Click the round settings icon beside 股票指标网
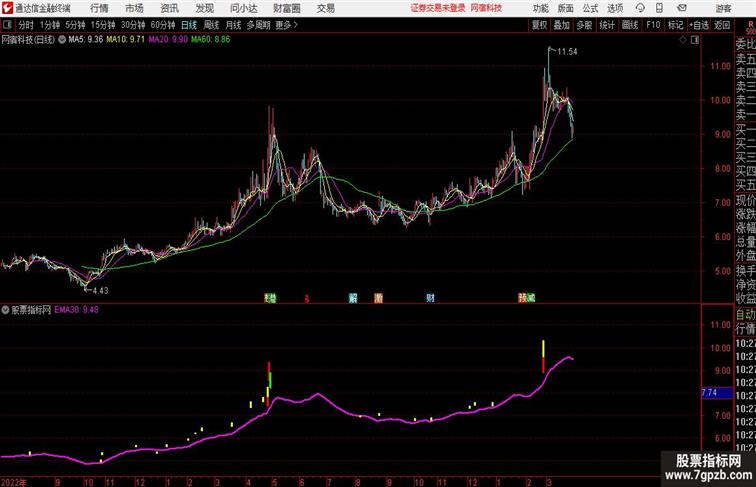The image size is (756, 487). [5, 310]
